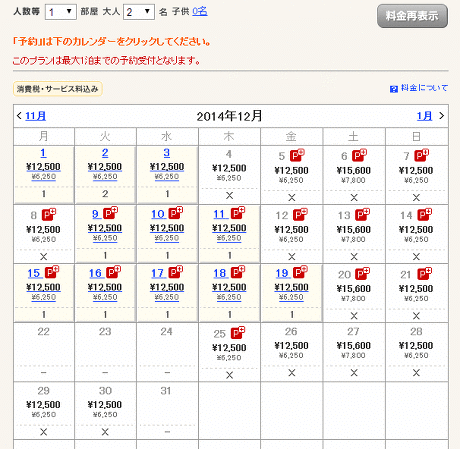Click the red P point icon on December 20
Screen dimensions: 460x449
362,273
